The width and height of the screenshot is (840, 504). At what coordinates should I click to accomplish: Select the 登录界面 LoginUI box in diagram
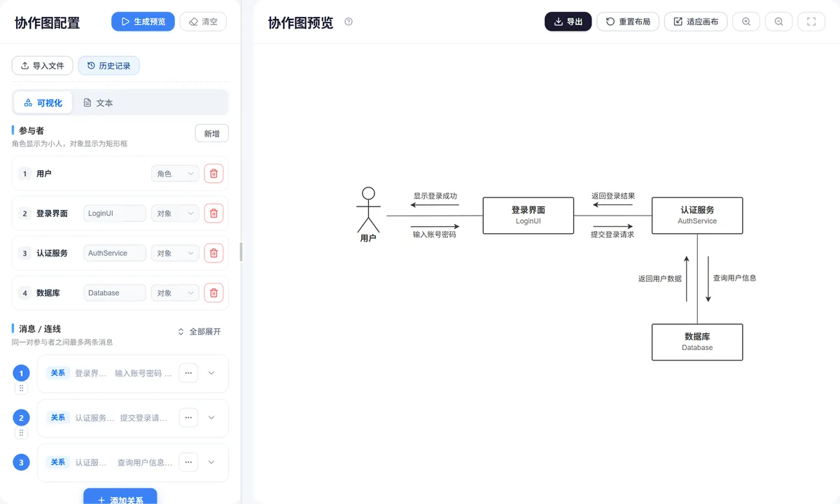point(528,216)
